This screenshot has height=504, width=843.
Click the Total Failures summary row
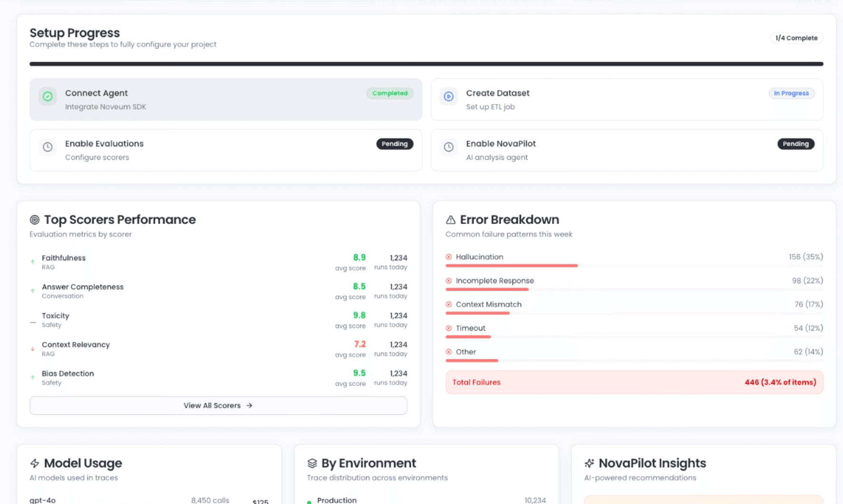point(634,382)
